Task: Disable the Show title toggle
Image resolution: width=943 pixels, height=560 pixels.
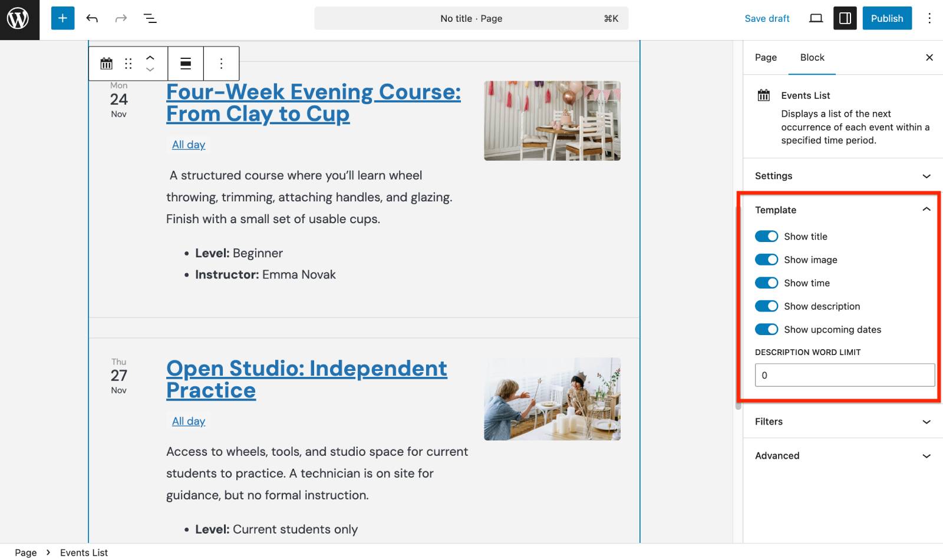Action: click(766, 236)
